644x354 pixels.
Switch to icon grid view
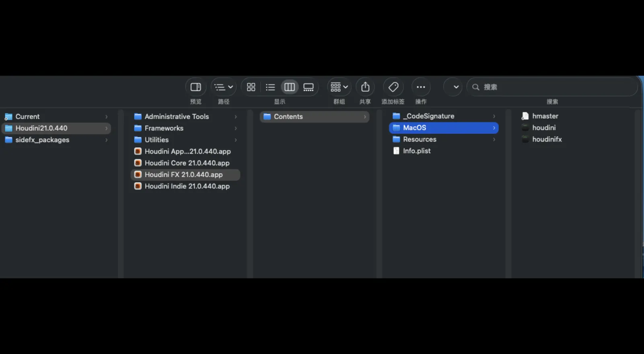pyautogui.click(x=251, y=87)
